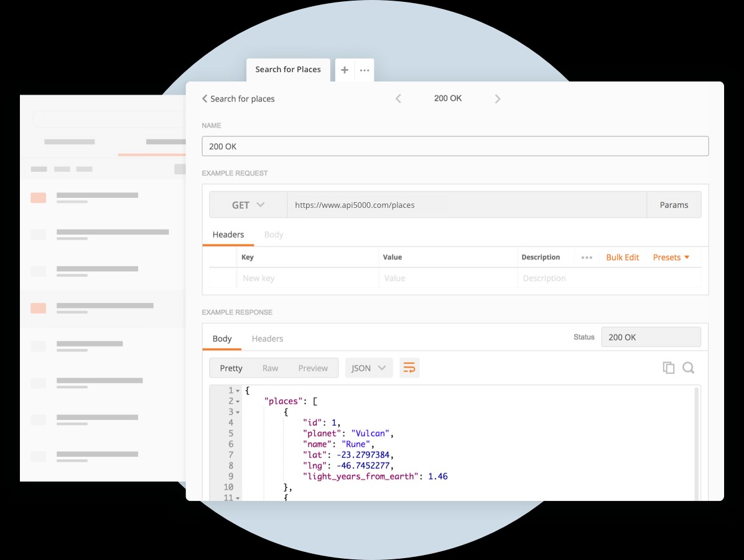
Task: Open header column options three-dot icon
Action: [x=587, y=258]
